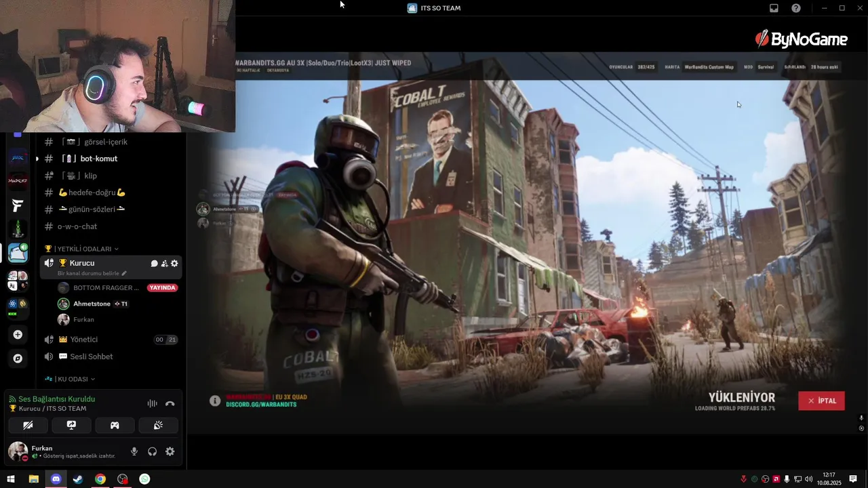Click the YAYINDA live badge
This screenshot has width=868, height=488.
pyautogui.click(x=162, y=287)
